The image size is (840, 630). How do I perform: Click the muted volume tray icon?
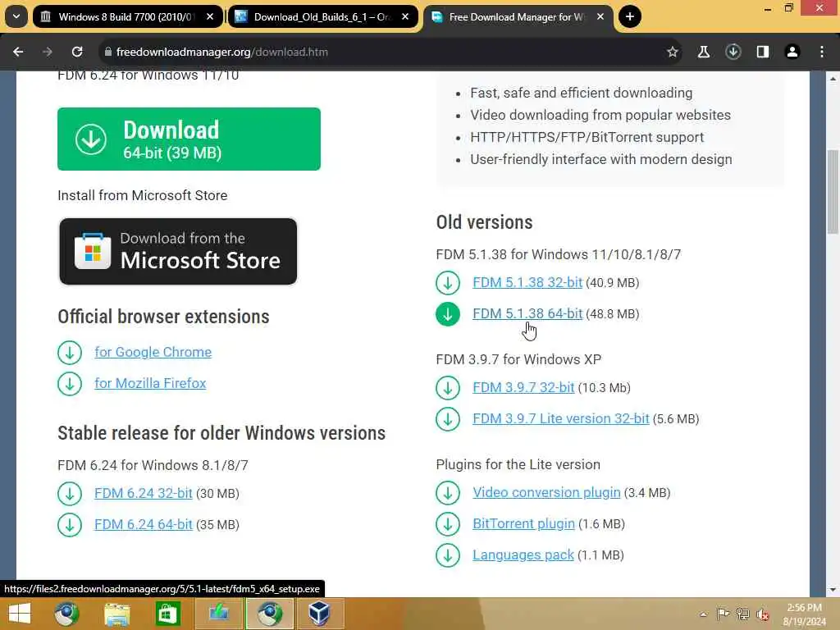[x=763, y=614]
